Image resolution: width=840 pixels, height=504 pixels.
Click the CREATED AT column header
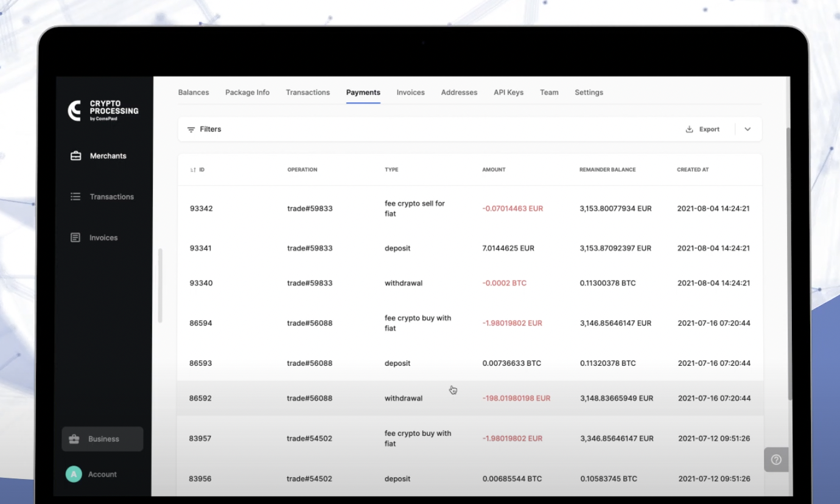[693, 170]
